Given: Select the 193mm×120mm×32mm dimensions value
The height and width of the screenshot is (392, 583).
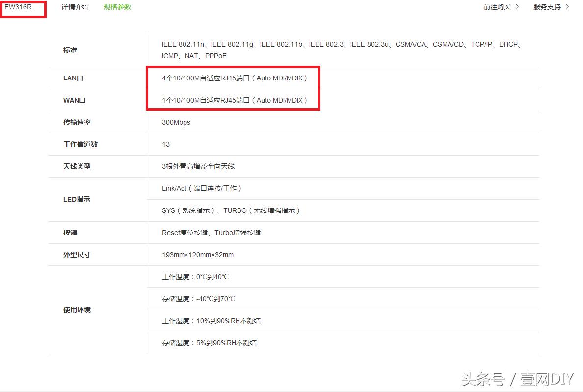Looking at the screenshot, I should (x=198, y=255).
